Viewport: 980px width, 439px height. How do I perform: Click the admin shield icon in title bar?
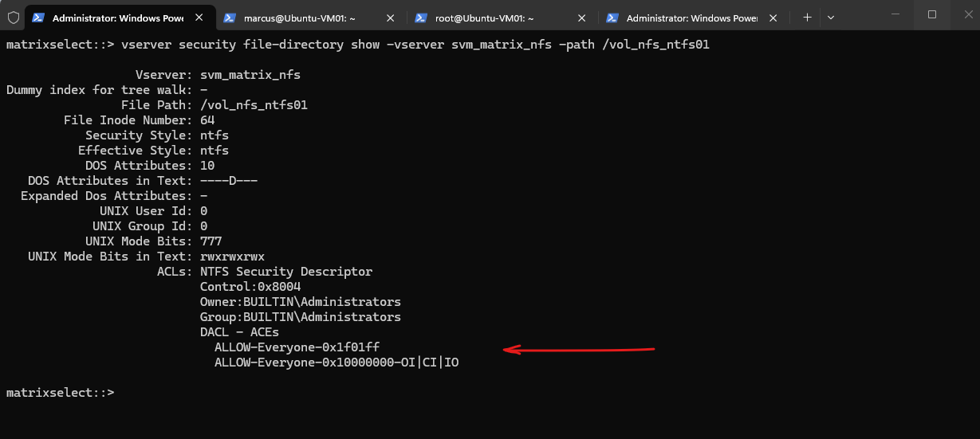pyautogui.click(x=14, y=17)
